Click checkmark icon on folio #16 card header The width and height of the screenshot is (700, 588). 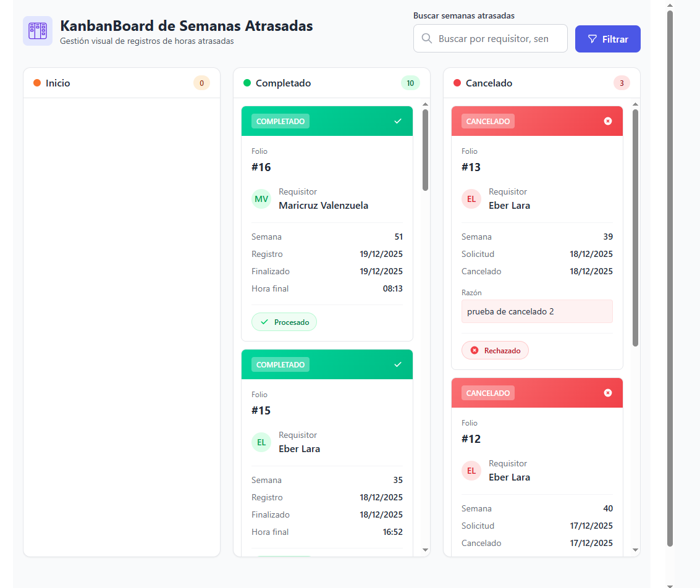point(398,121)
